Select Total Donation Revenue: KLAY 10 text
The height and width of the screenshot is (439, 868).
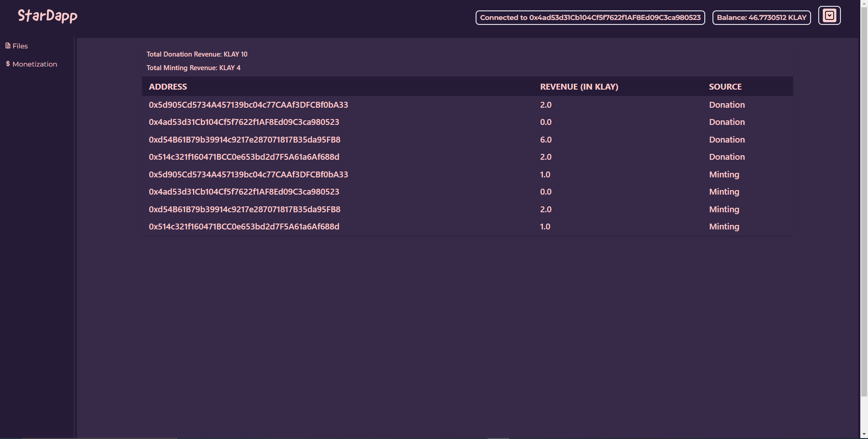click(x=197, y=54)
